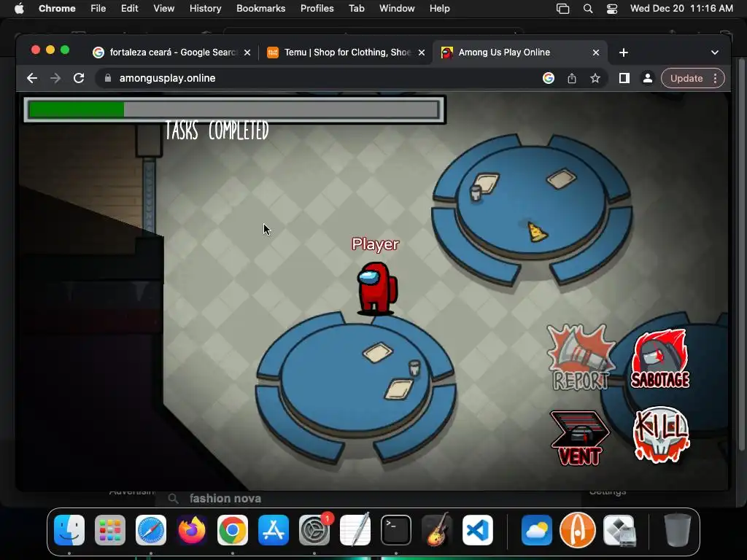Open Spotlight search in menu bar
747x560 pixels.
[588, 8]
